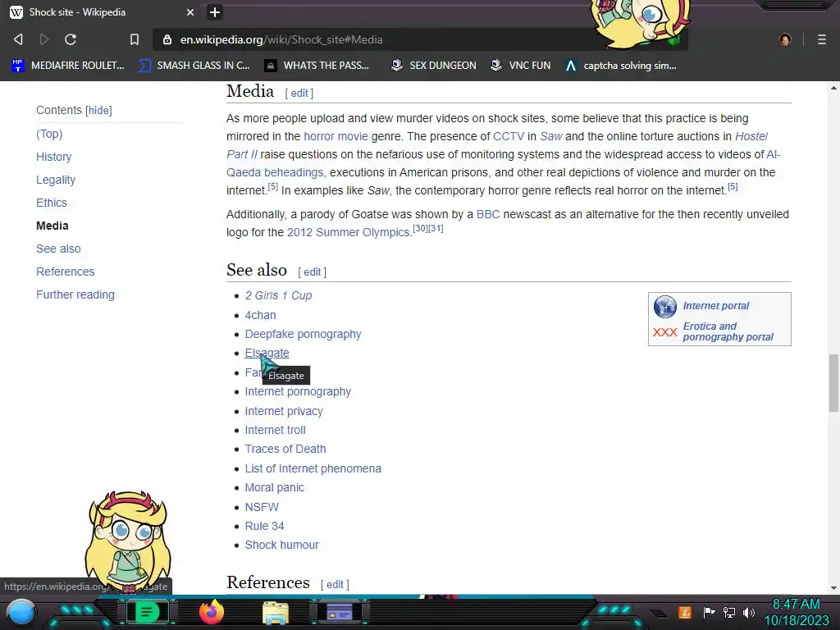This screenshot has width=840, height=630.
Task: Click the browser forward arrow
Action: (x=44, y=39)
